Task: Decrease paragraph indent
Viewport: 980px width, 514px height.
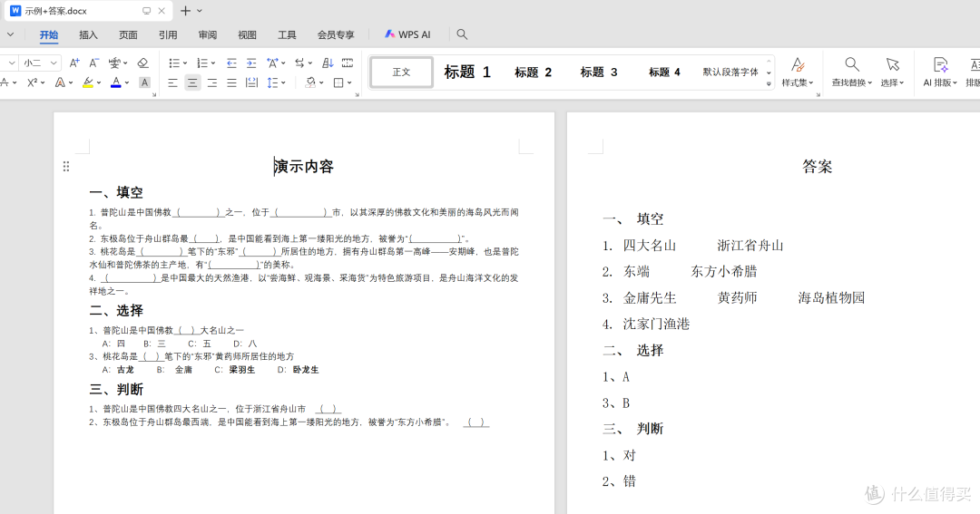Action: (231, 63)
